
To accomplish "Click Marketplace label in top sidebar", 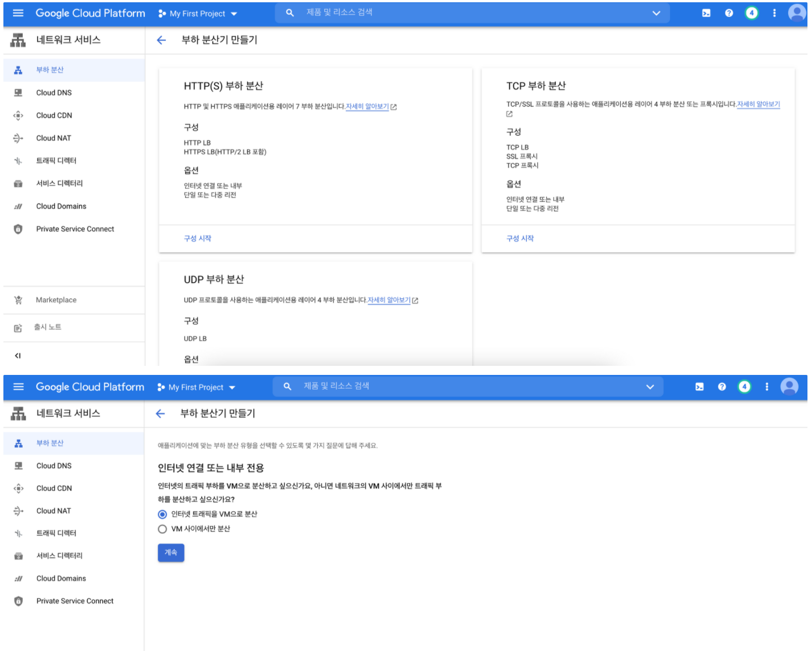I will click(56, 300).
